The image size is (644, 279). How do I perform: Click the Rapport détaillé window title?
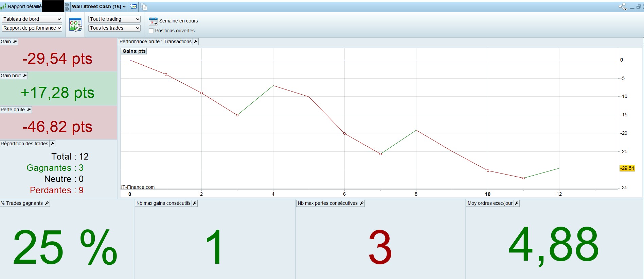click(x=25, y=6)
